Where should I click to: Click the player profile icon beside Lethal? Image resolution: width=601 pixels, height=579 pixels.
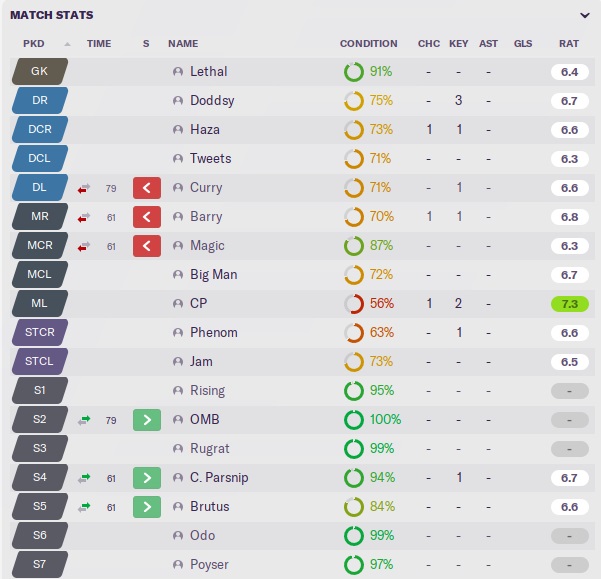[178, 72]
